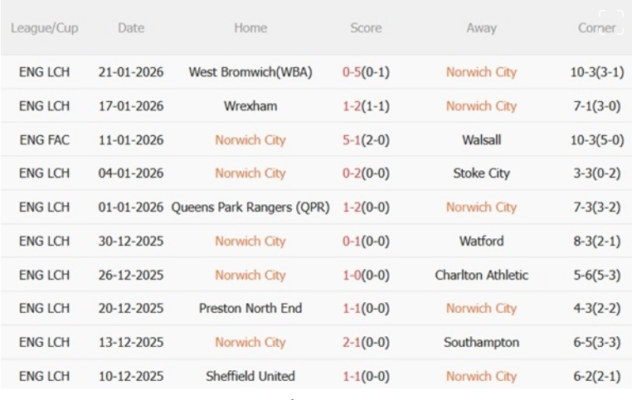The height and width of the screenshot is (400, 632).
Task: Click the Date column header
Action: tap(131, 28)
